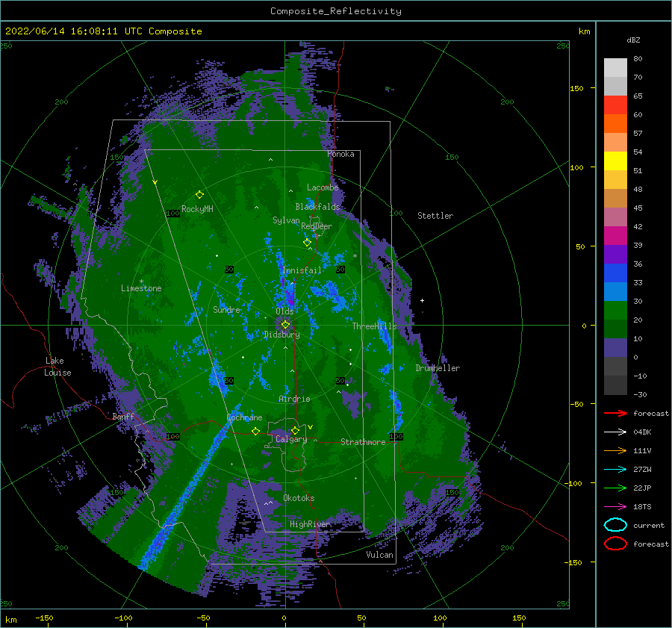Click the 04DK legend text

point(642,432)
